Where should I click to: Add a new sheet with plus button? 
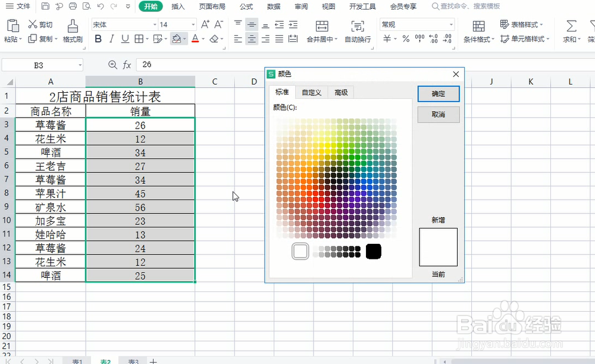(153, 361)
